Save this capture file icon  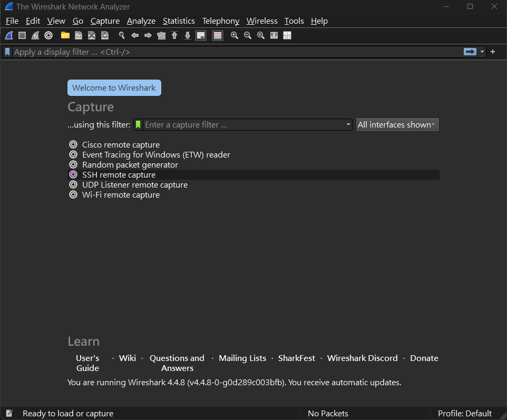(x=79, y=35)
